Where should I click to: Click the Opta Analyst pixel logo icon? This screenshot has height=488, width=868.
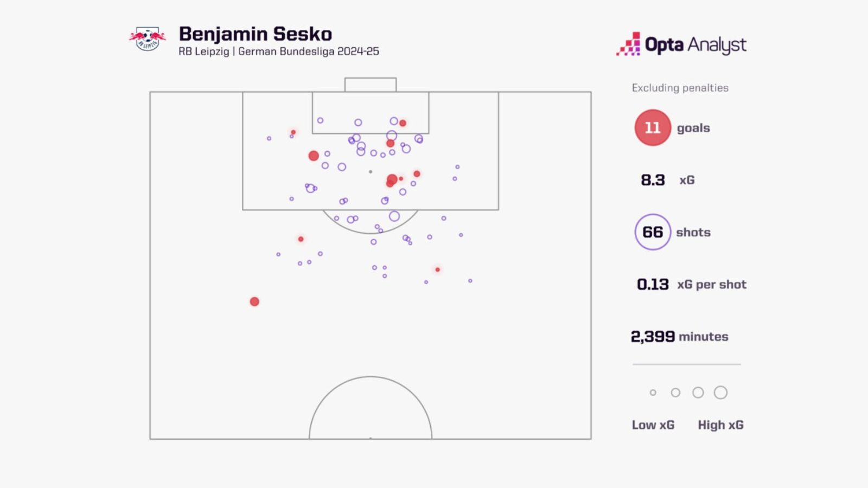coord(628,44)
